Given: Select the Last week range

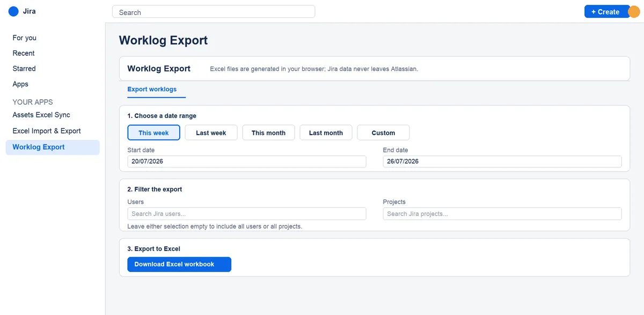Looking at the screenshot, I should coord(211,133).
